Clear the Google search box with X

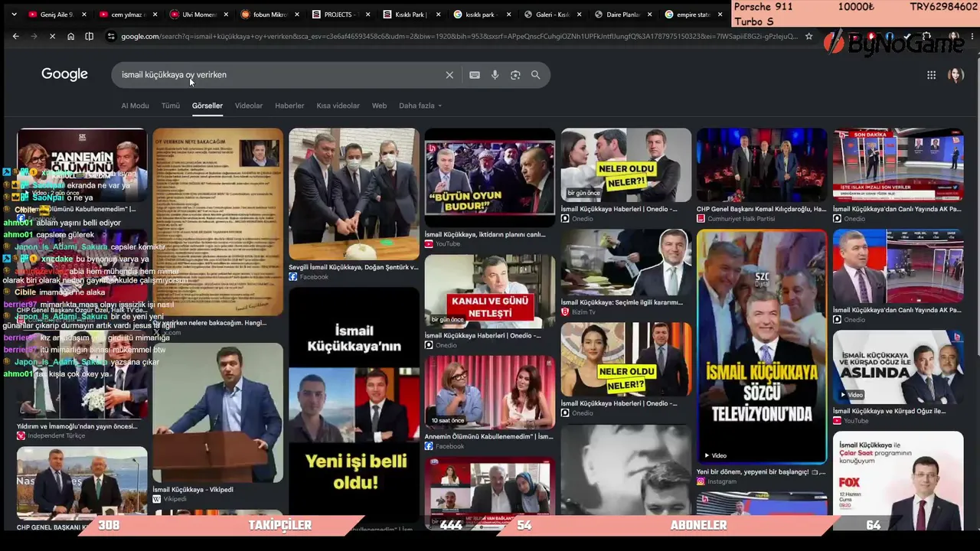click(449, 75)
